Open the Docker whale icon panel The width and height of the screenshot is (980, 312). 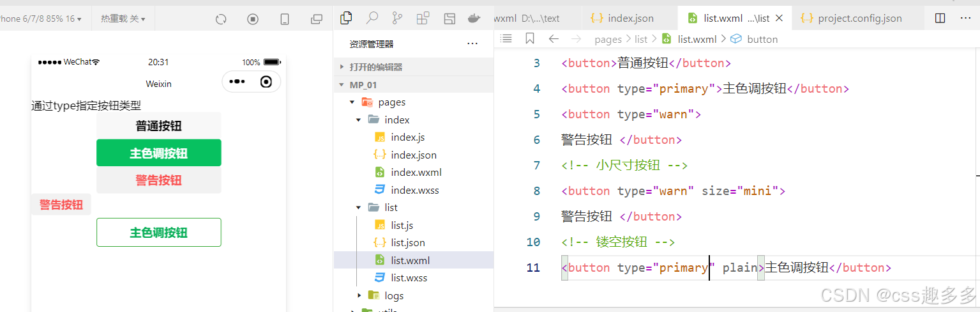(x=474, y=18)
